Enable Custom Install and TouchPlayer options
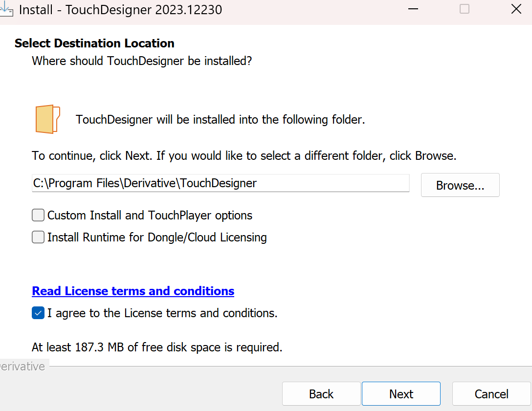532x411 pixels. (x=38, y=216)
